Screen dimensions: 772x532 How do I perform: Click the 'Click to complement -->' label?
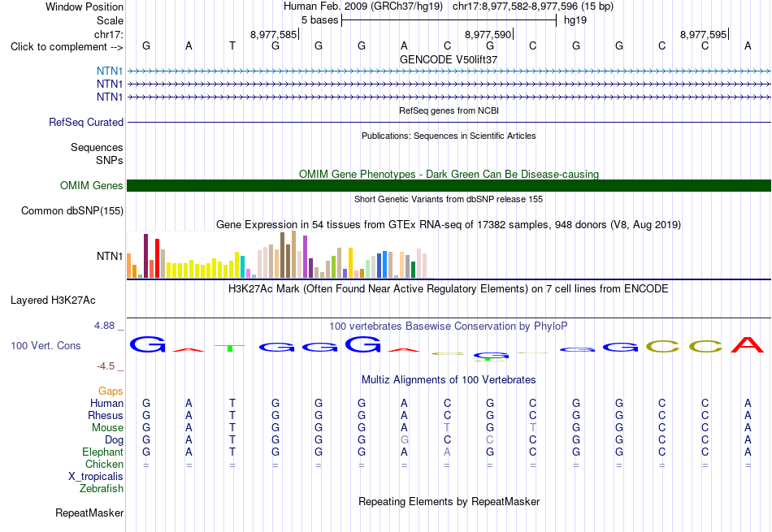[67, 47]
